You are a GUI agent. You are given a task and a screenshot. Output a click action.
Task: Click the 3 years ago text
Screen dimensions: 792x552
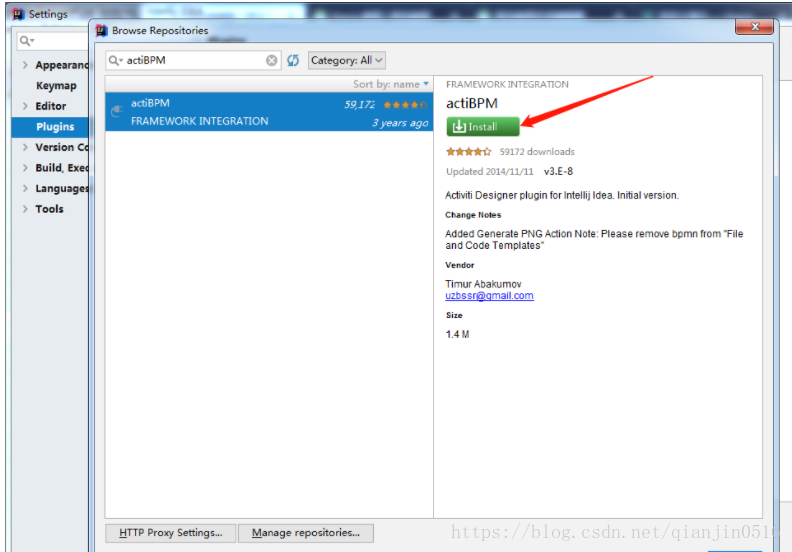pos(400,123)
